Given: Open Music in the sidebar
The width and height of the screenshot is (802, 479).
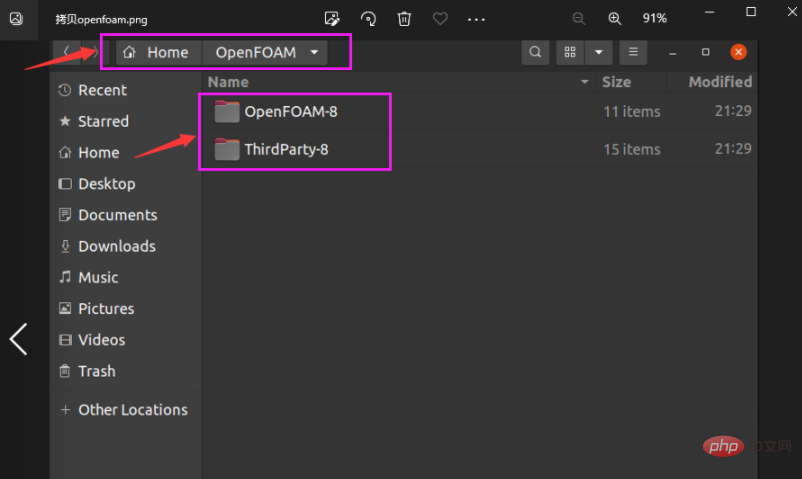Looking at the screenshot, I should point(126,277).
